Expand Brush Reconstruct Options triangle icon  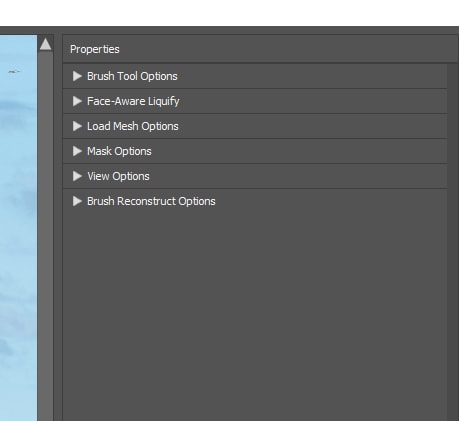[77, 201]
